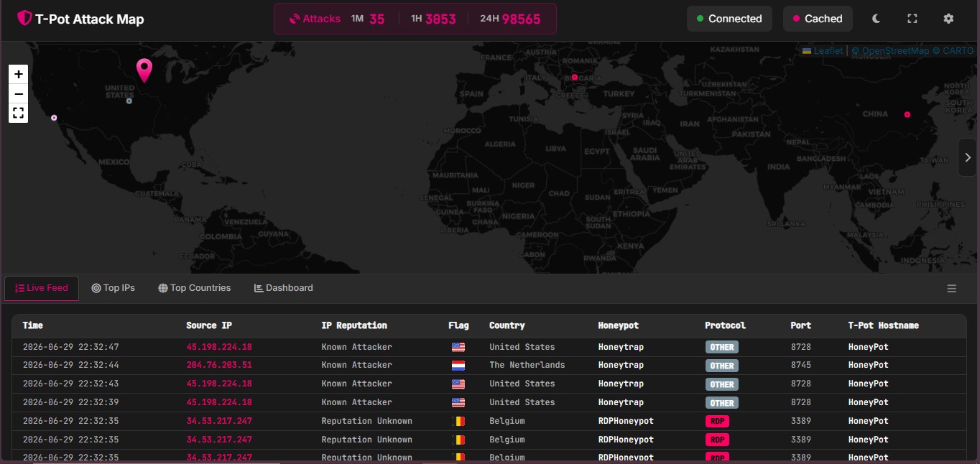This screenshot has width=980, height=464.
Task: Expand the side panel with right chevron
Action: (967, 157)
